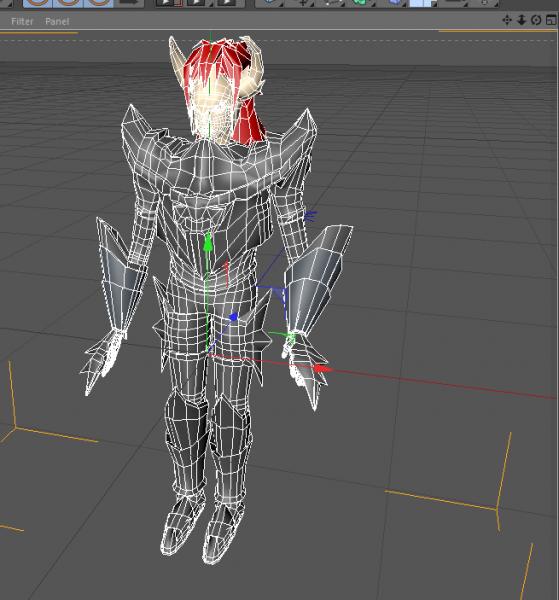Select the blue cube icon in toolbar

(x=395, y=3)
